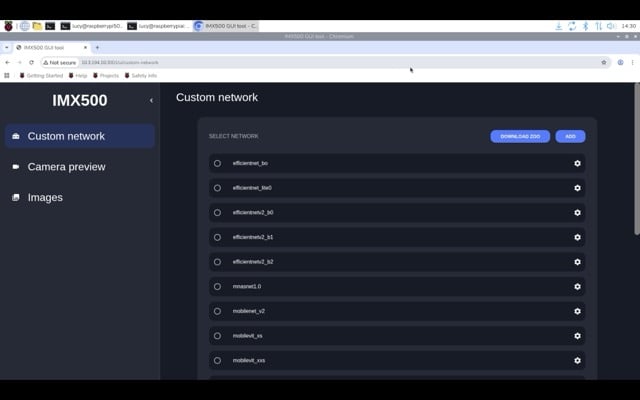The image size is (640, 400).
Task: Click the ADD network button
Action: 570,136
